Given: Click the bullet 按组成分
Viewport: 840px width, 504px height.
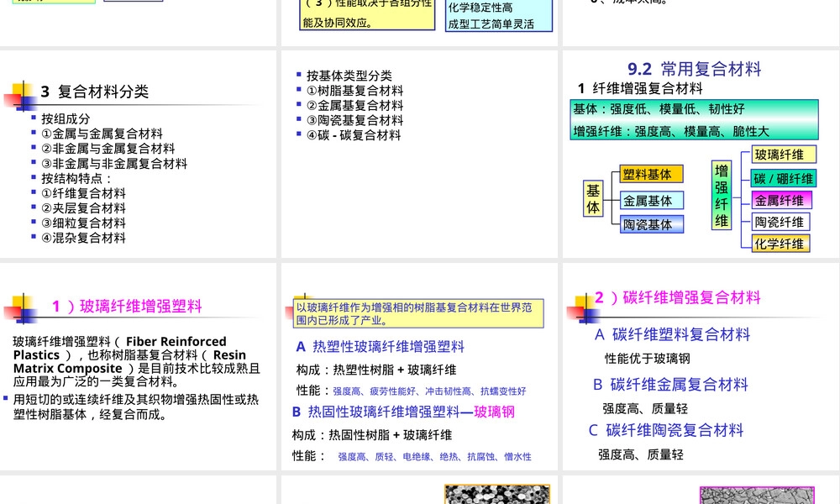Looking at the screenshot, I should click(x=66, y=119).
